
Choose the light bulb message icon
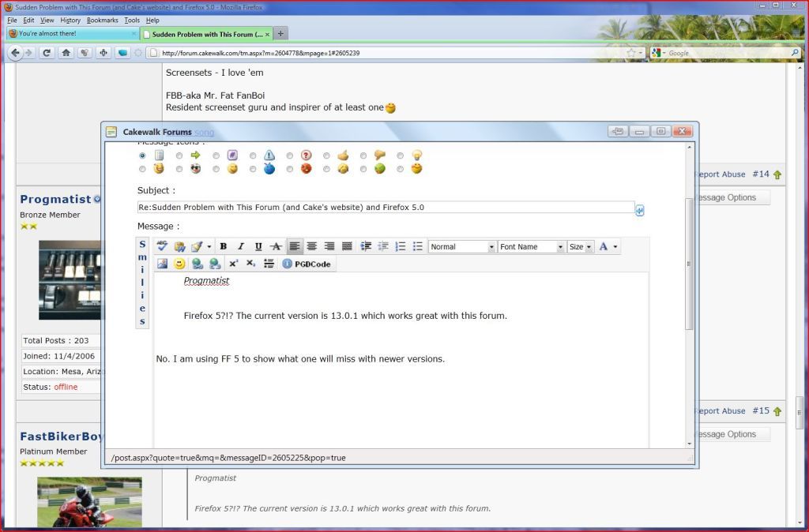click(416, 155)
